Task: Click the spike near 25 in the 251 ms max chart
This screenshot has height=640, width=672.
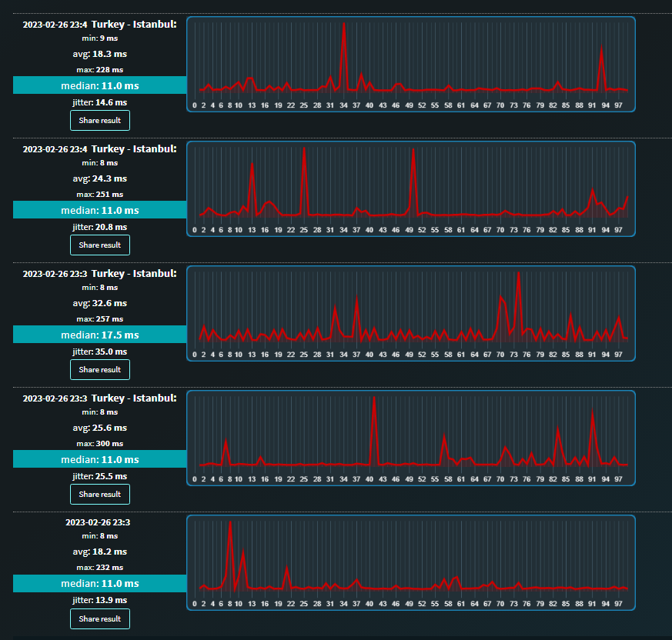Action: [x=304, y=150]
